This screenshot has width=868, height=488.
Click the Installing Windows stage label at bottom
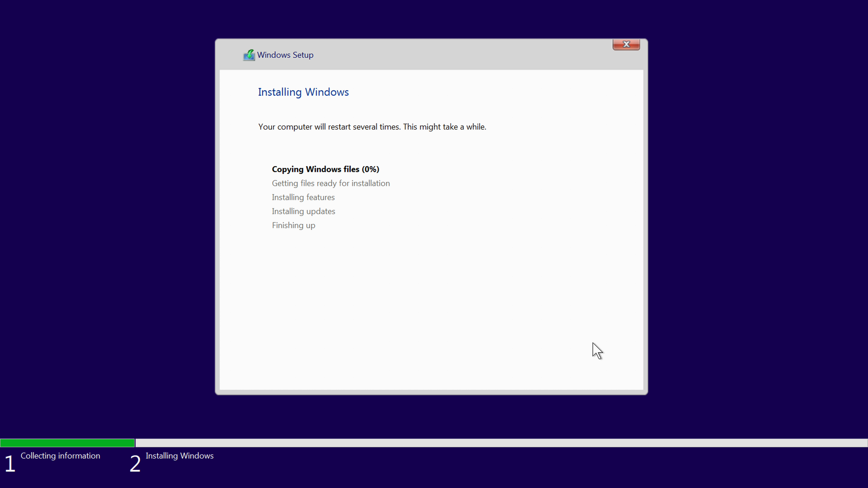180,456
